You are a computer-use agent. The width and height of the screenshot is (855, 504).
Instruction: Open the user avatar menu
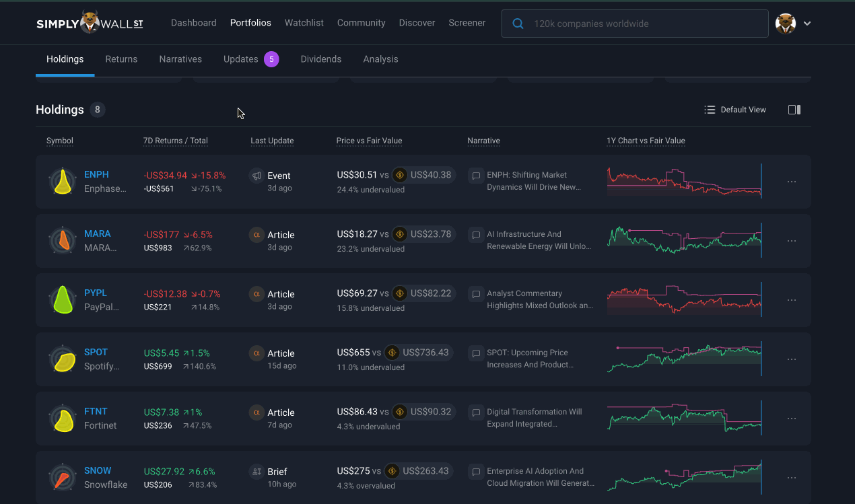(x=786, y=24)
